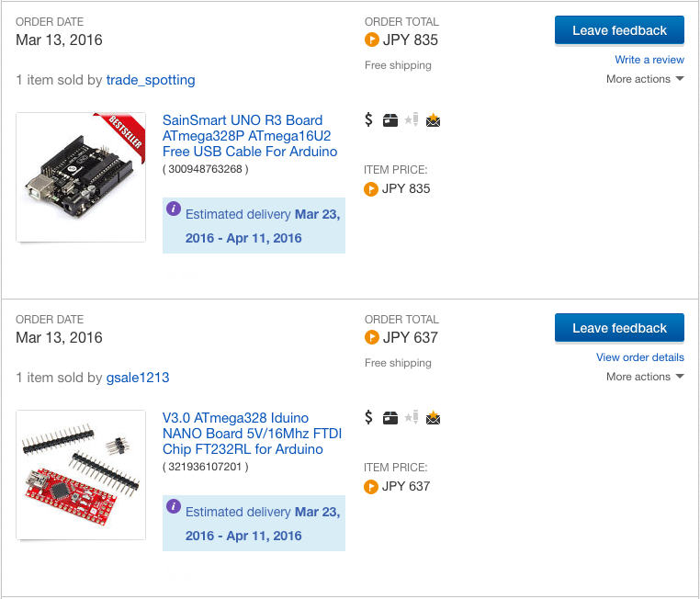Screen dimensions: 700x599
Task: Open the SainSmart UNO R3 Board product image
Action: click(81, 177)
